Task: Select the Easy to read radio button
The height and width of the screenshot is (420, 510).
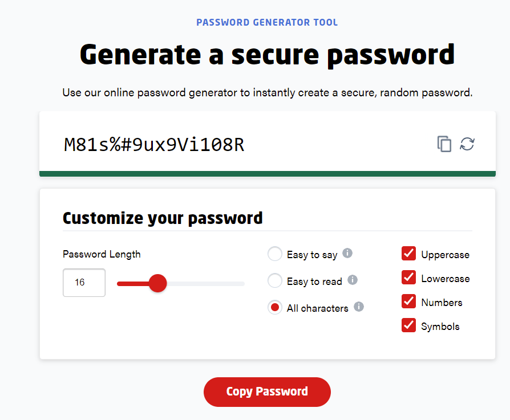Action: [275, 280]
